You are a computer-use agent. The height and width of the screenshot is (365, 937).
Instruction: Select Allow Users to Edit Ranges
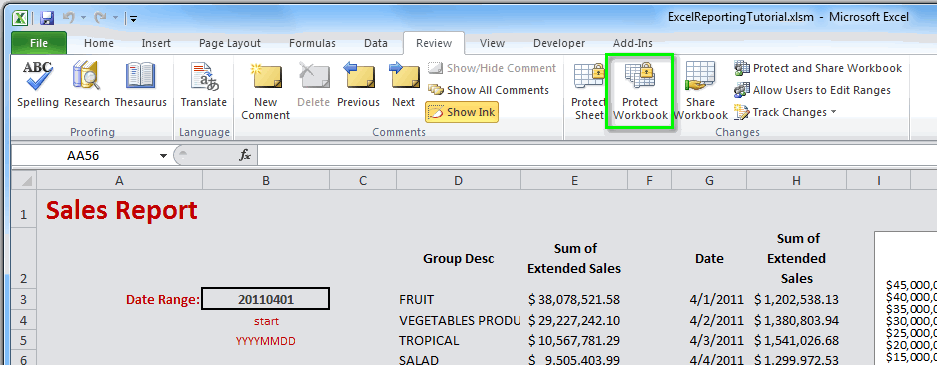(x=813, y=90)
